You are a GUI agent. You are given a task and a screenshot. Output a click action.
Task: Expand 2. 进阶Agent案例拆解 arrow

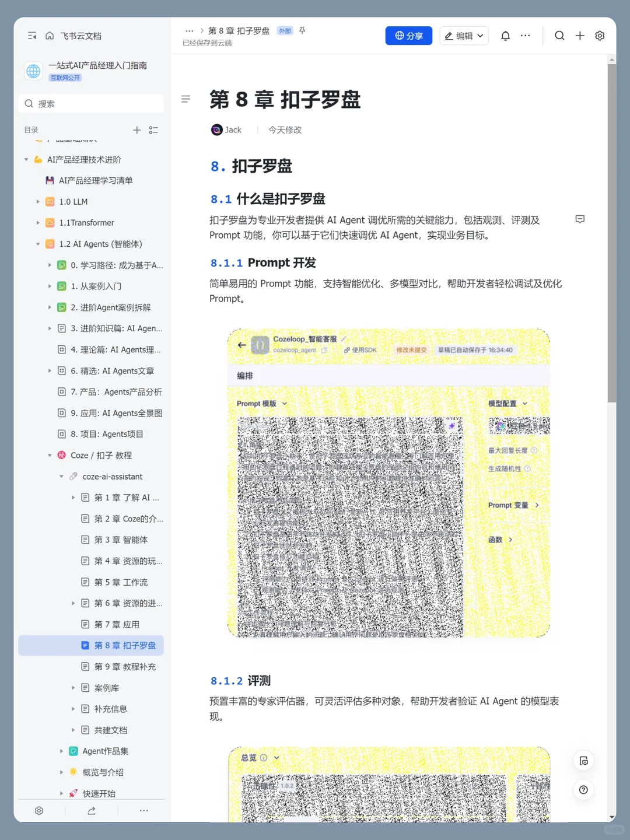pyautogui.click(x=50, y=307)
